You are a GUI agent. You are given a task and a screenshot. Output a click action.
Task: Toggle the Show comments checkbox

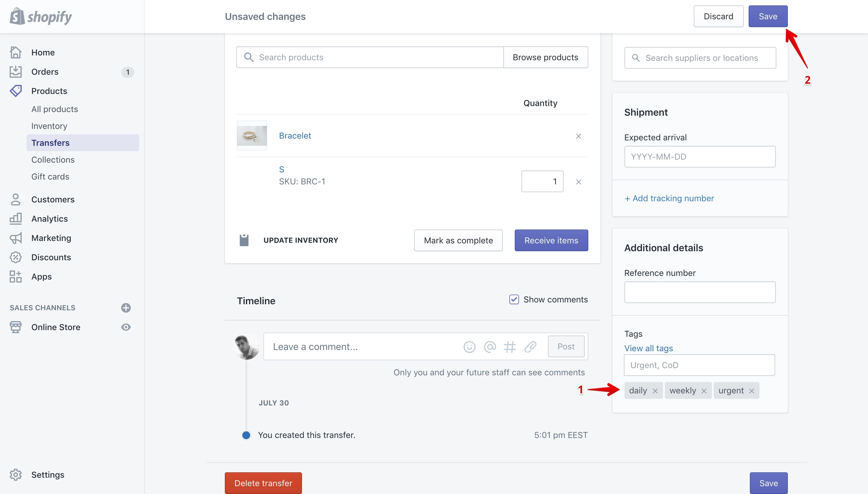pos(514,300)
